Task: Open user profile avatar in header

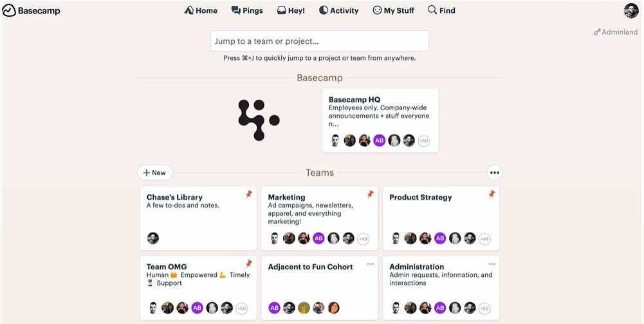Action: (631, 11)
